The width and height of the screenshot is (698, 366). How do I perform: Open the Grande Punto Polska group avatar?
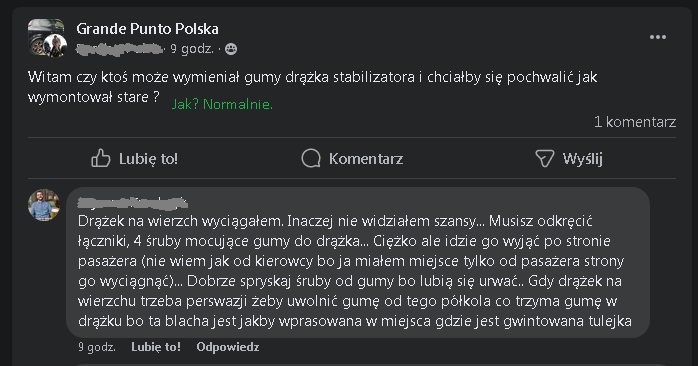[x=47, y=38]
